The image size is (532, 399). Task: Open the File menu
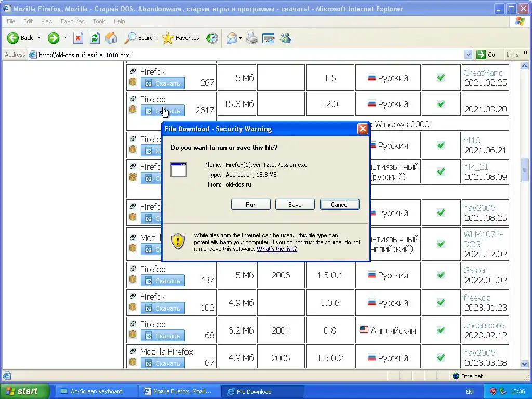[11, 21]
